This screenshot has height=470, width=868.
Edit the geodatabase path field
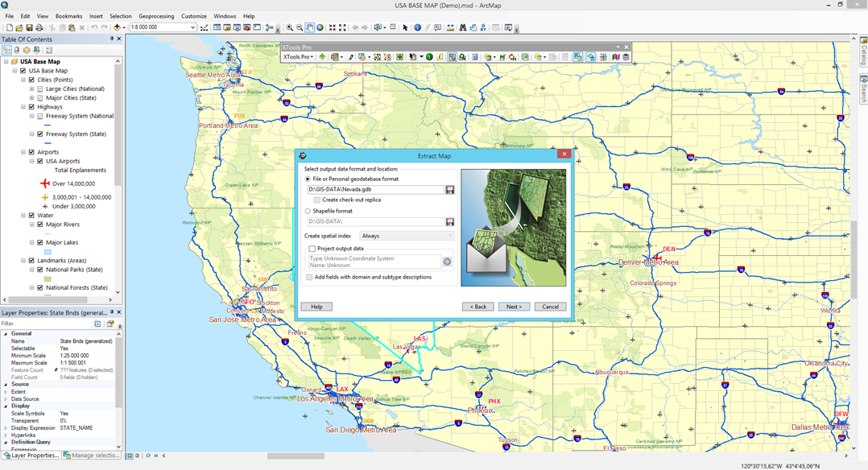375,189
